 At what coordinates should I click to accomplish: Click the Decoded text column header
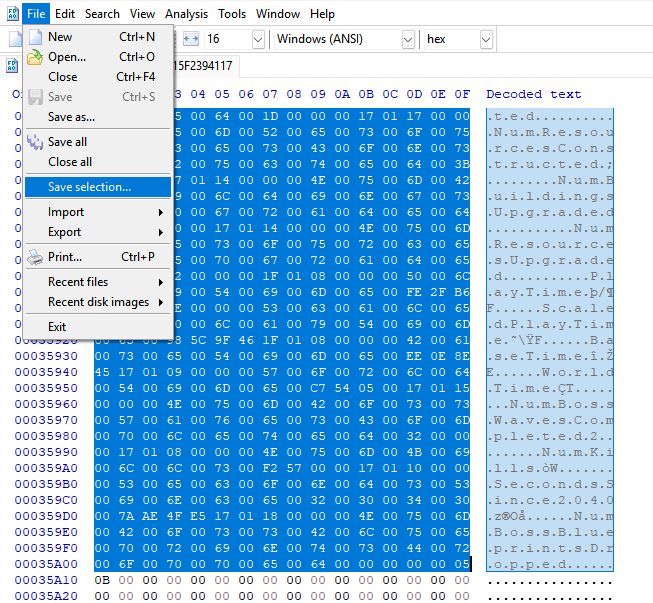(533, 94)
